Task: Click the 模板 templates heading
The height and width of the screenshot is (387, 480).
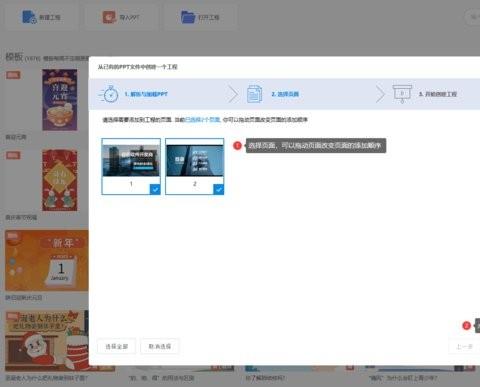Action: point(14,57)
